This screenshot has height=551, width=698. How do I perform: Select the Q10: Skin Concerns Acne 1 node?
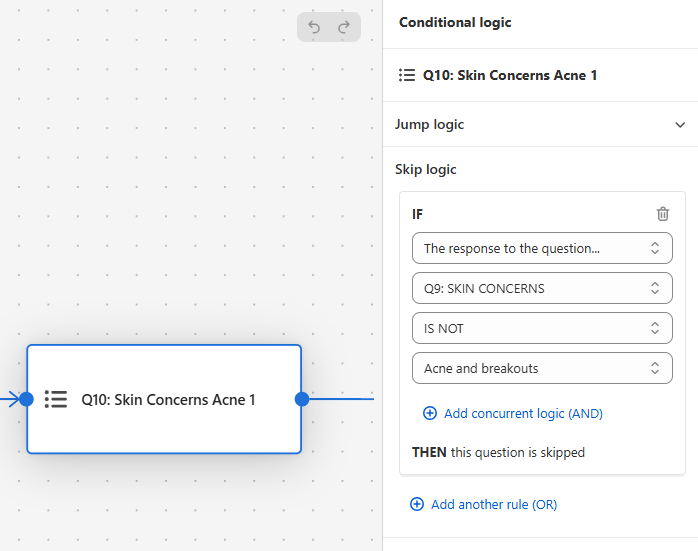[164, 399]
